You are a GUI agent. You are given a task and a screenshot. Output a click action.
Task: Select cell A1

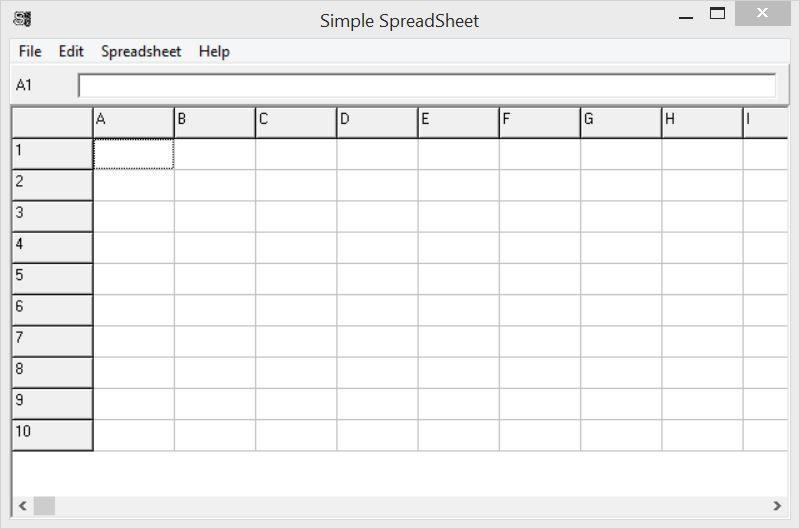tap(134, 154)
